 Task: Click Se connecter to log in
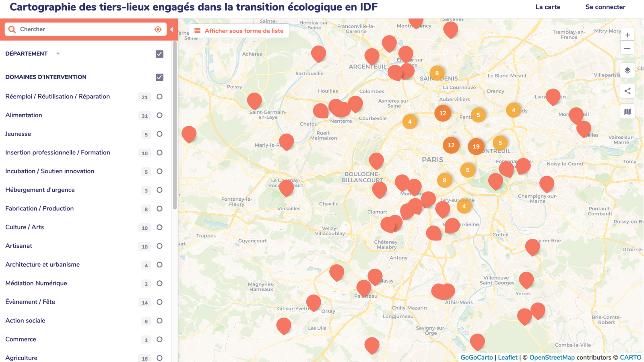[605, 7]
